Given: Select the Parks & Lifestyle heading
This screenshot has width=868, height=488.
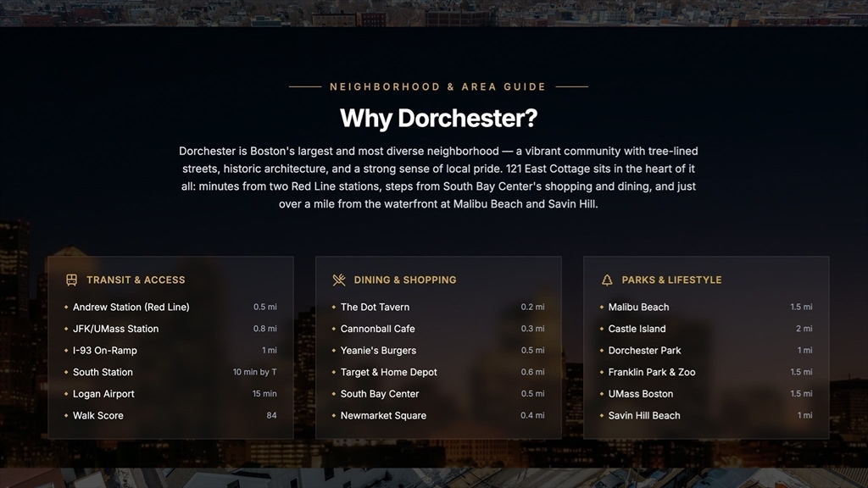Looking at the screenshot, I should tap(671, 280).
